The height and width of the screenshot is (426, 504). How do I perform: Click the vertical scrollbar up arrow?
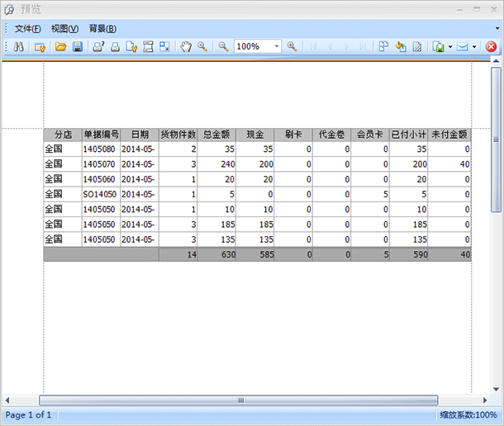pyautogui.click(x=496, y=61)
